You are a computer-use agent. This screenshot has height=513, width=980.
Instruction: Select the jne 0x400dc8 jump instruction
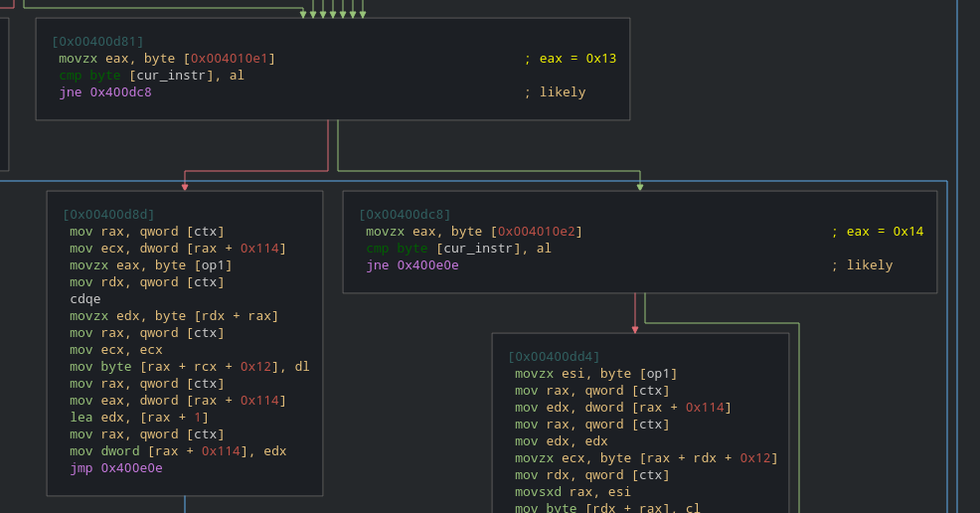[105, 92]
